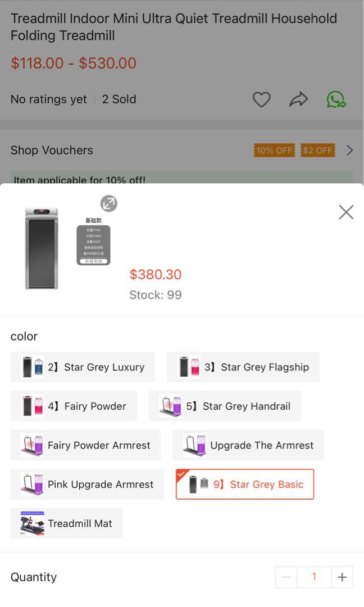Screen dimensions: 364x607
Task: Tap the heart wishlist icon
Action: click(261, 99)
